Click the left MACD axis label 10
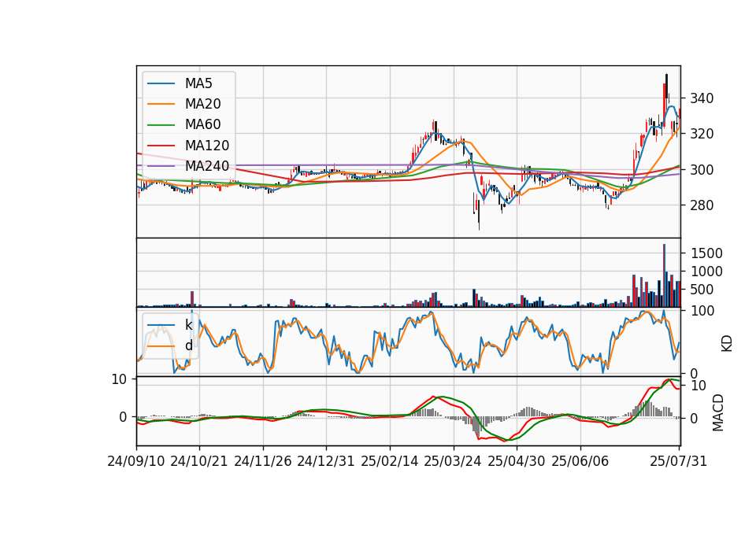Screen dimensions: 756x543 coord(119,379)
